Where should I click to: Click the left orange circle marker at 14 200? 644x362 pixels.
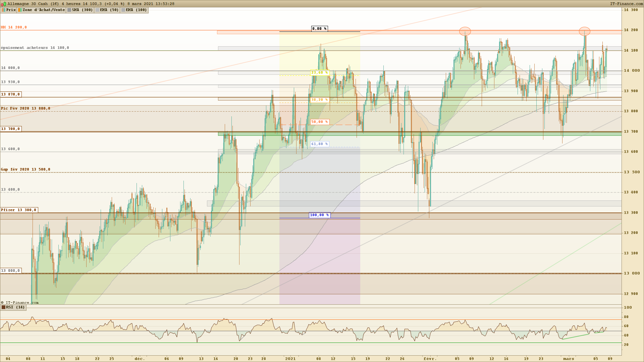coord(465,32)
